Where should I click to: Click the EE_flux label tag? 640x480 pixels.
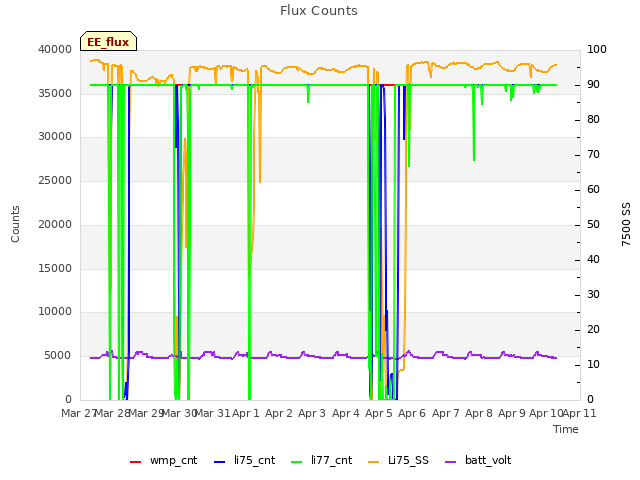[x=108, y=41]
